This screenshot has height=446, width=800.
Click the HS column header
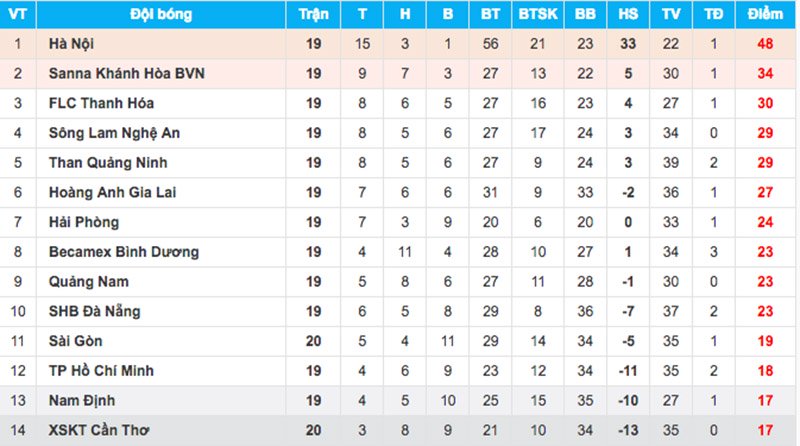coord(628,14)
